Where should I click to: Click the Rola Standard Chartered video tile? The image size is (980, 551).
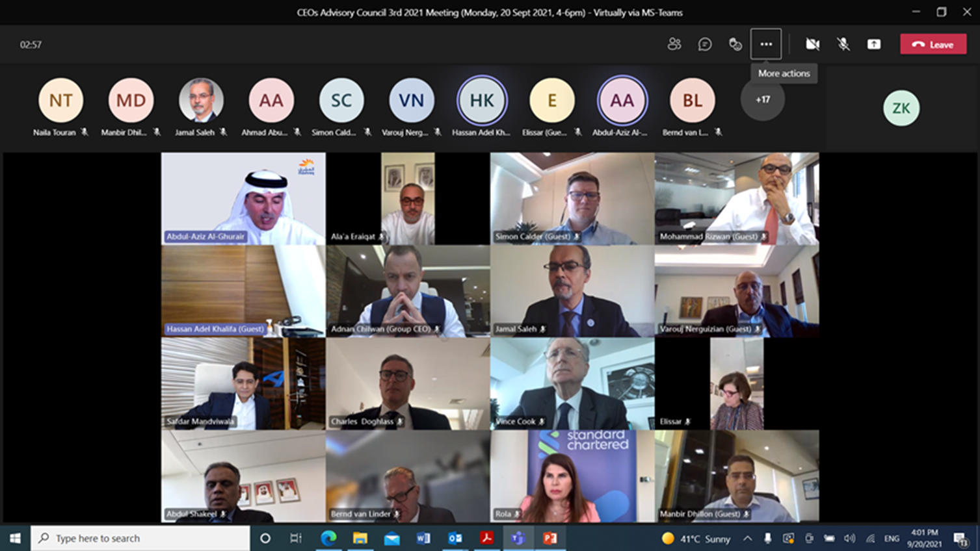tap(572, 476)
